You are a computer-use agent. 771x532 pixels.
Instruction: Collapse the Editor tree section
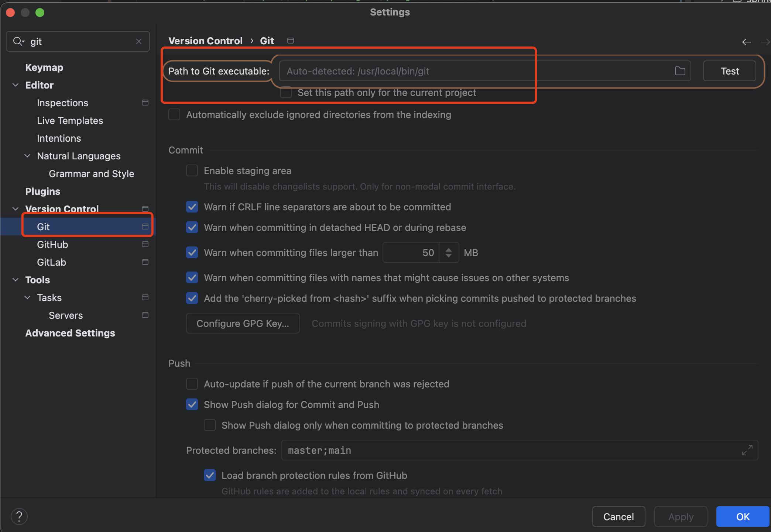pyautogui.click(x=16, y=85)
